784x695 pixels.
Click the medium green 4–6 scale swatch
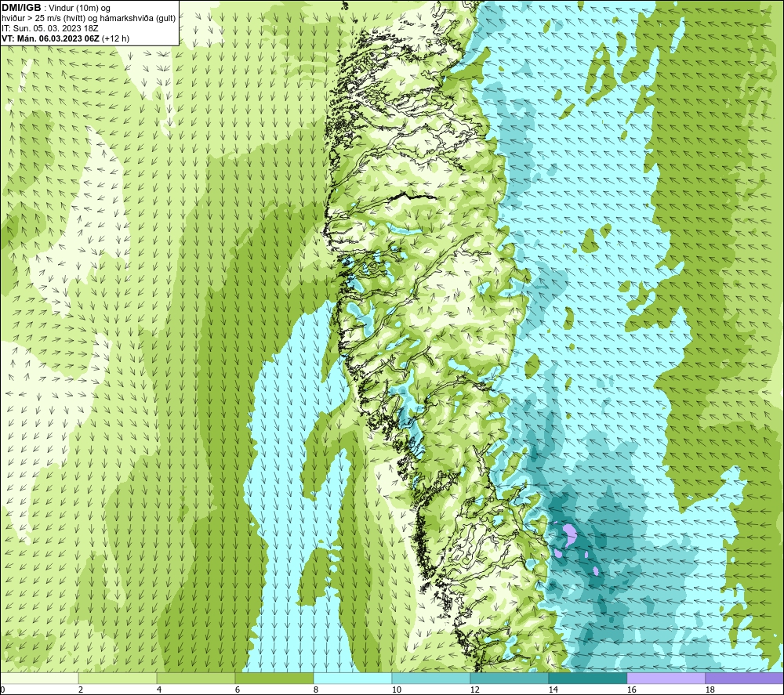196,678
